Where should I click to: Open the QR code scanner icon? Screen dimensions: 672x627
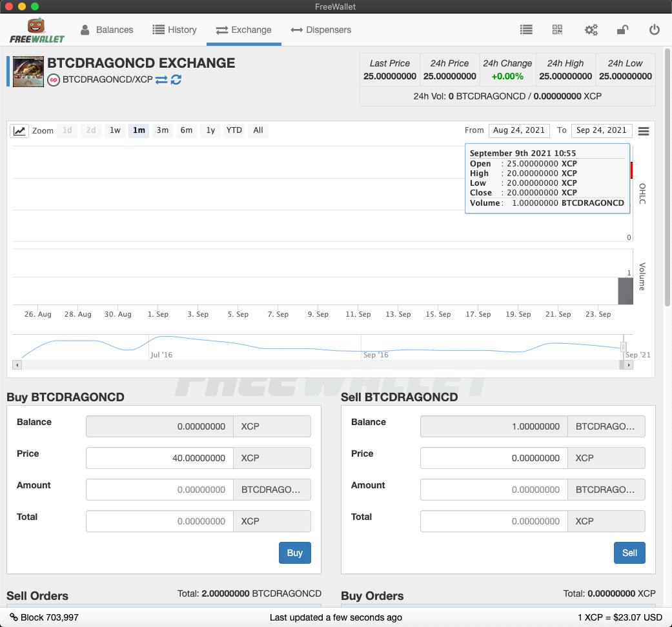pyautogui.click(x=557, y=30)
